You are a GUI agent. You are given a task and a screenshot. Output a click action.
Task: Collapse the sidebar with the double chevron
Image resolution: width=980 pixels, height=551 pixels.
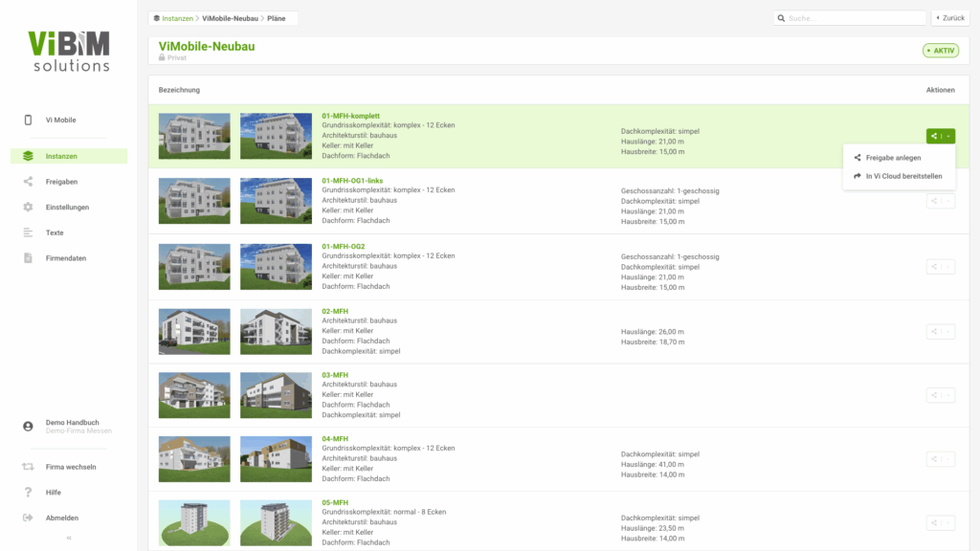pyautogui.click(x=68, y=538)
